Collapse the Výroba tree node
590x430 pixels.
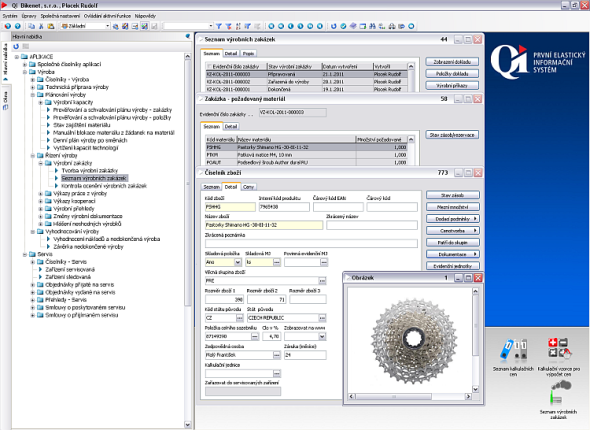25,72
